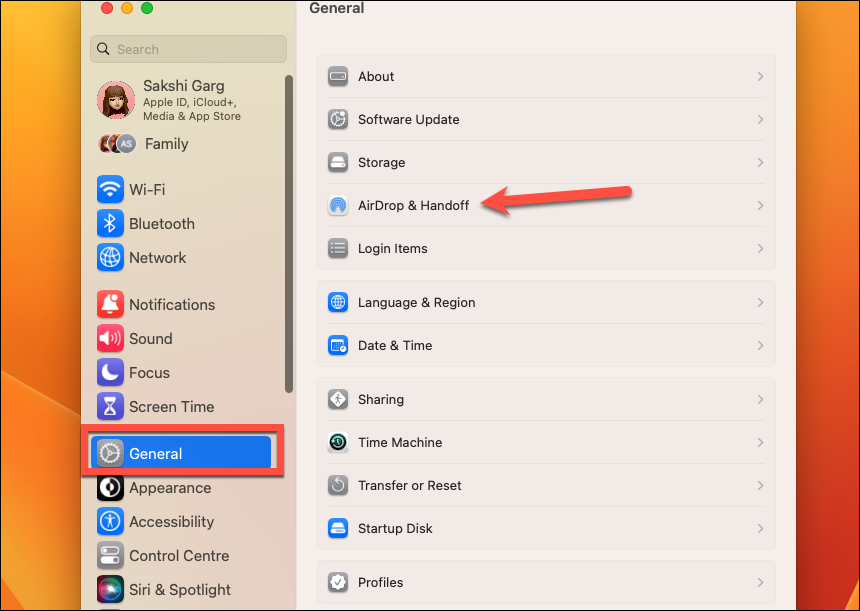Click the Login Items list icon
Viewport: 860px width, 611px height.
pyautogui.click(x=338, y=248)
